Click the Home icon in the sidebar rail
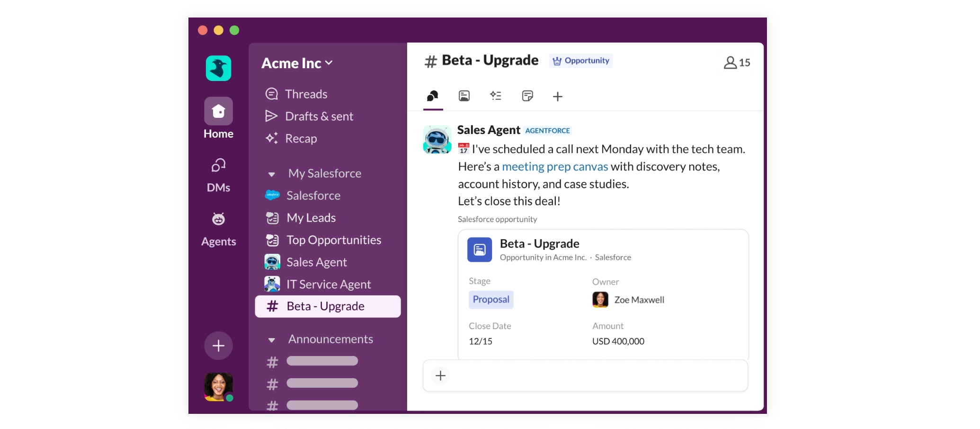 pyautogui.click(x=218, y=113)
